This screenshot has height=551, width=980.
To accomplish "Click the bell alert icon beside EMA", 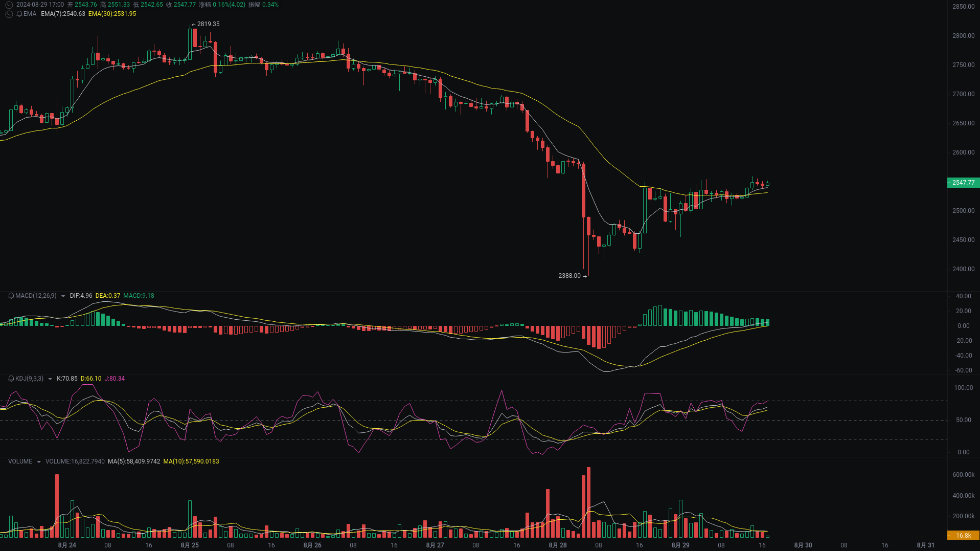I will coord(19,14).
